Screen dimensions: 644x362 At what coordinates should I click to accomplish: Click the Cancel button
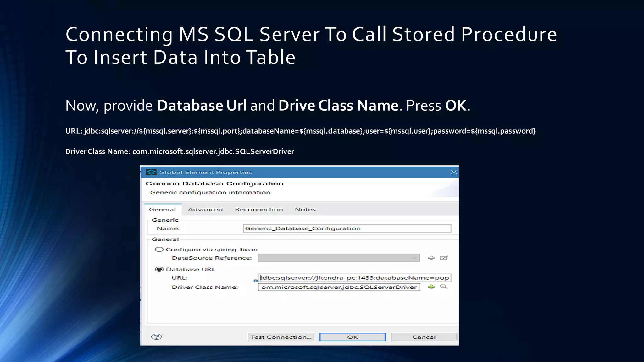pyautogui.click(x=424, y=337)
